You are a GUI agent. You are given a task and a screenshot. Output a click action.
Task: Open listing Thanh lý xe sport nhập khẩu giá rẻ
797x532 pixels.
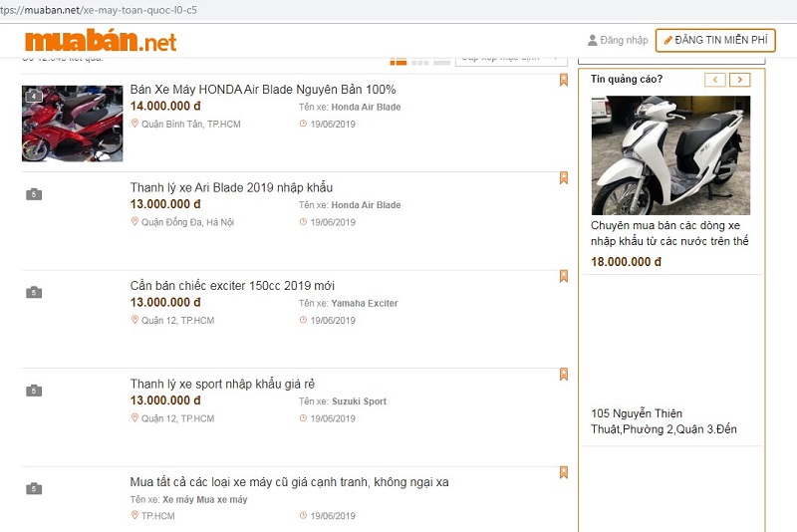222,384
